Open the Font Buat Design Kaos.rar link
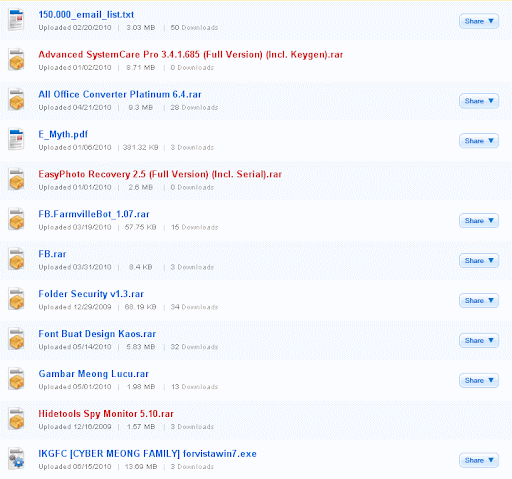 (x=97, y=334)
